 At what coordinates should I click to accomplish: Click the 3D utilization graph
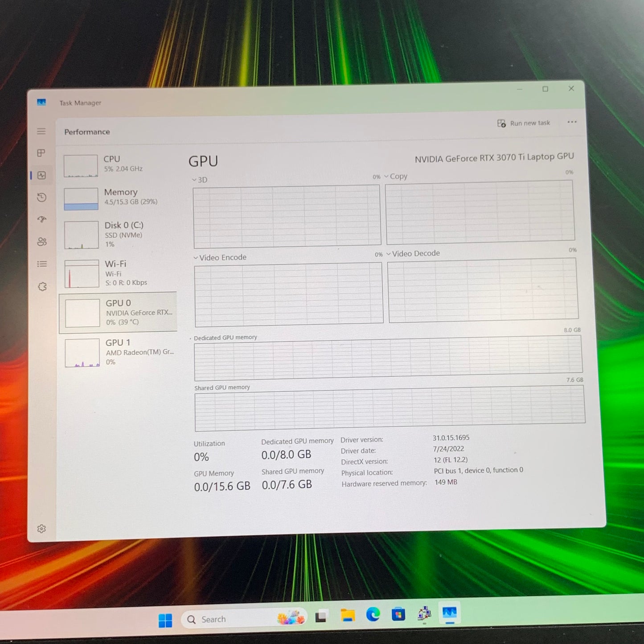click(287, 216)
